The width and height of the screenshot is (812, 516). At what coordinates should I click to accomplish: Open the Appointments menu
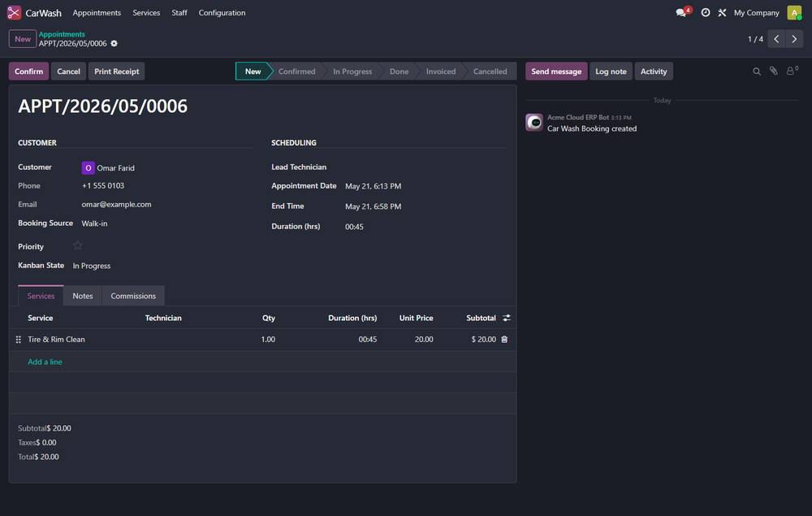pyautogui.click(x=97, y=12)
